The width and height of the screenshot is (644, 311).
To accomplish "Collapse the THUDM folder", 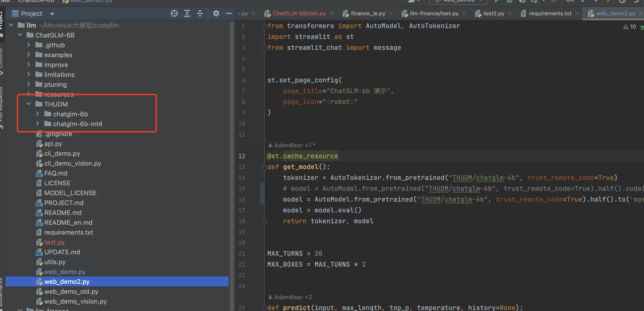I will coord(29,104).
